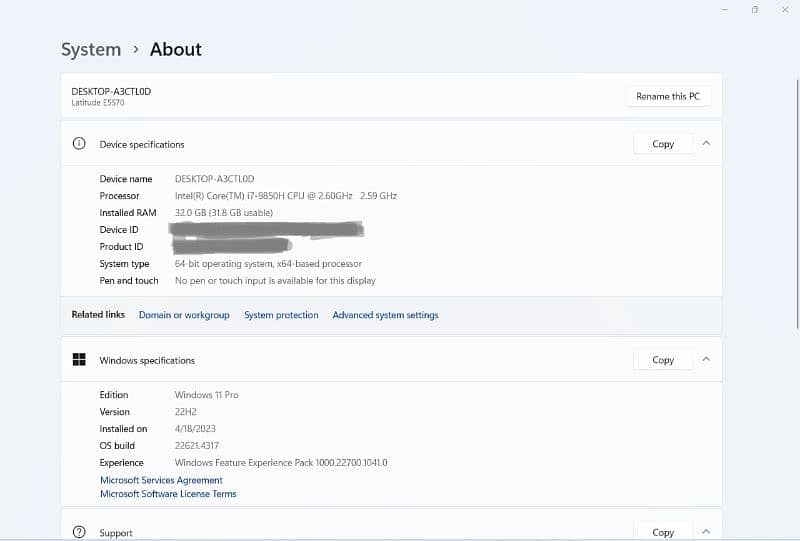Click the Windows logo beside Windows specifications
Screen dimensions: 800x541
click(79, 360)
